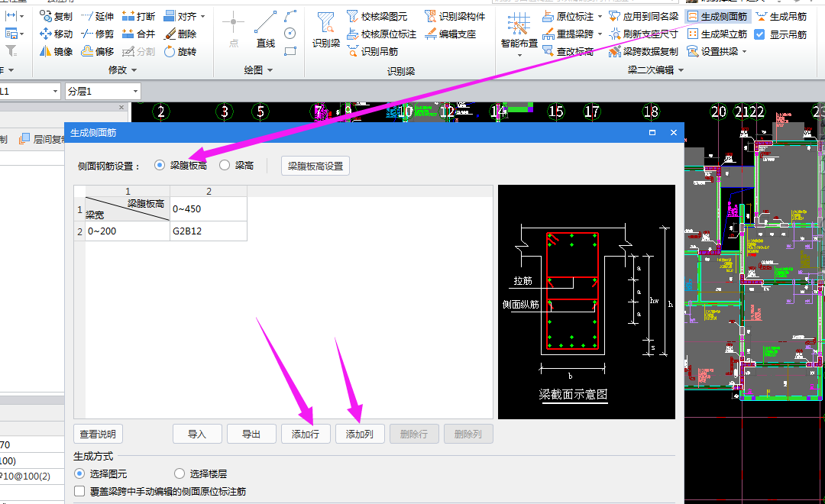The image size is (825, 504).
Task: Open the 应用到同名梁 tool
Action: point(643,16)
